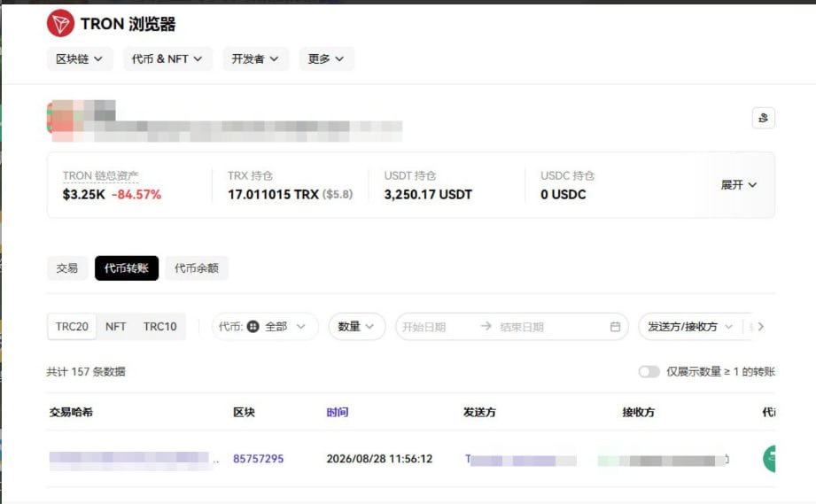Screen dimensions: 816x504
Task: Select the TRC20 filter tab
Action: (x=72, y=327)
